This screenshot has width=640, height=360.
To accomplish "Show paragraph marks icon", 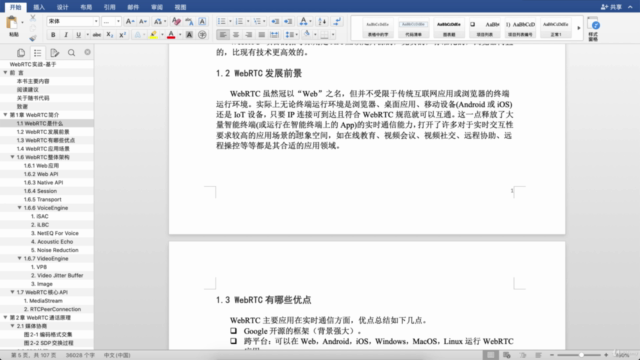I will (x=337, y=21).
